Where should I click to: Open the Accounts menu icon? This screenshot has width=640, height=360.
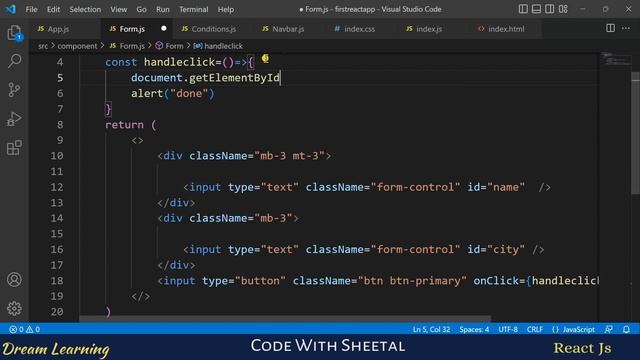coord(14,280)
